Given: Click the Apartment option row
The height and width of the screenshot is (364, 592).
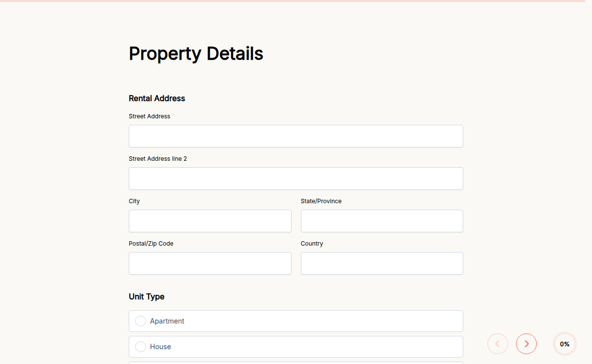Looking at the screenshot, I should pos(296,321).
